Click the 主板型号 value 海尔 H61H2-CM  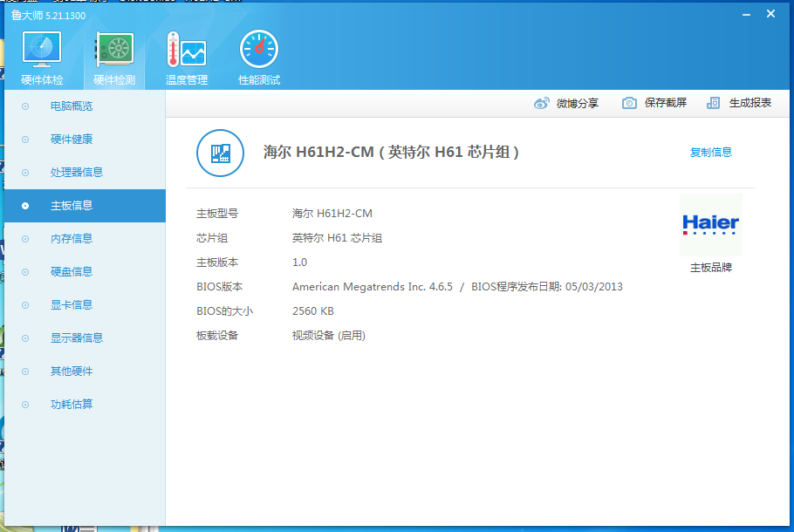pos(332,214)
